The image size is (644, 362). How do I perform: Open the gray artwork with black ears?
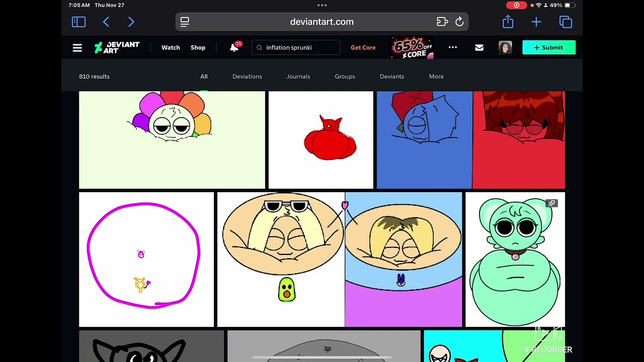tap(151, 346)
